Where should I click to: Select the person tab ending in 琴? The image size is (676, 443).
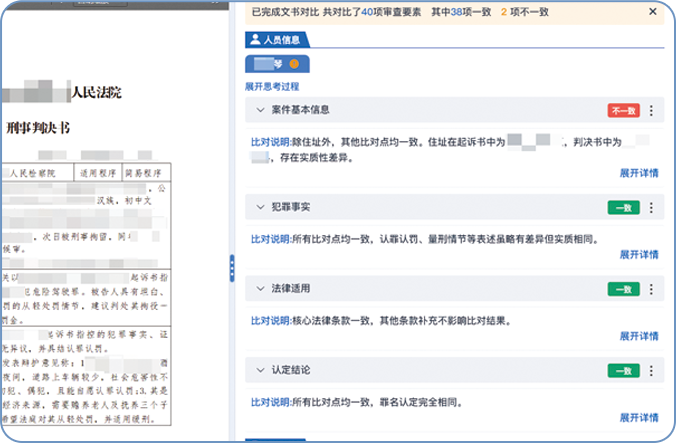pyautogui.click(x=277, y=64)
